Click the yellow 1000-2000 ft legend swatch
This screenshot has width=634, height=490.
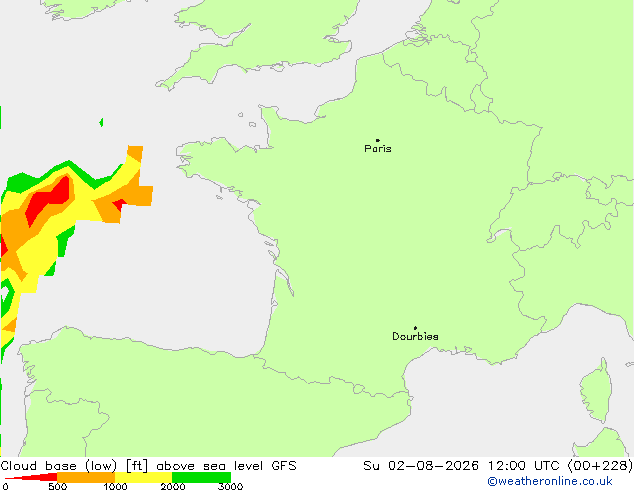[x=144, y=477]
